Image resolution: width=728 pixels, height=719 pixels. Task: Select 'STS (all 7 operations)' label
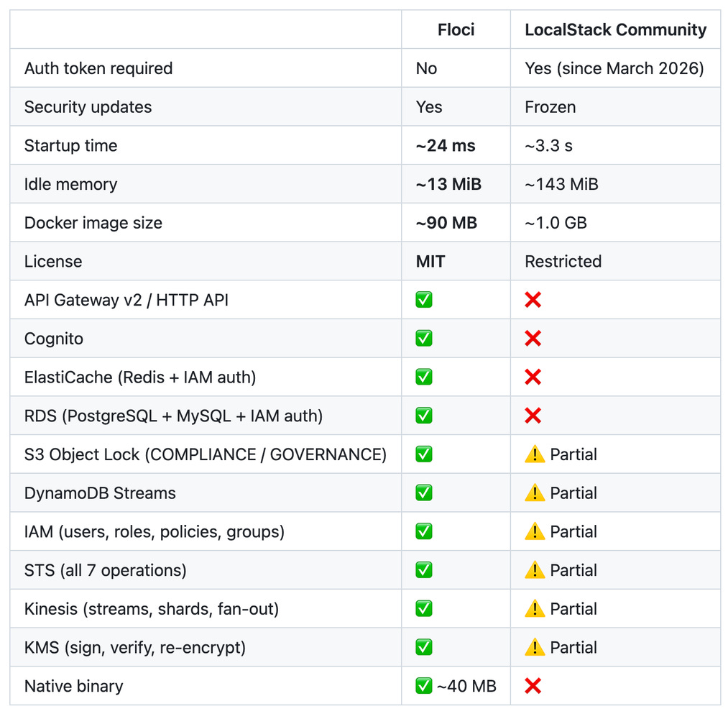pos(106,569)
